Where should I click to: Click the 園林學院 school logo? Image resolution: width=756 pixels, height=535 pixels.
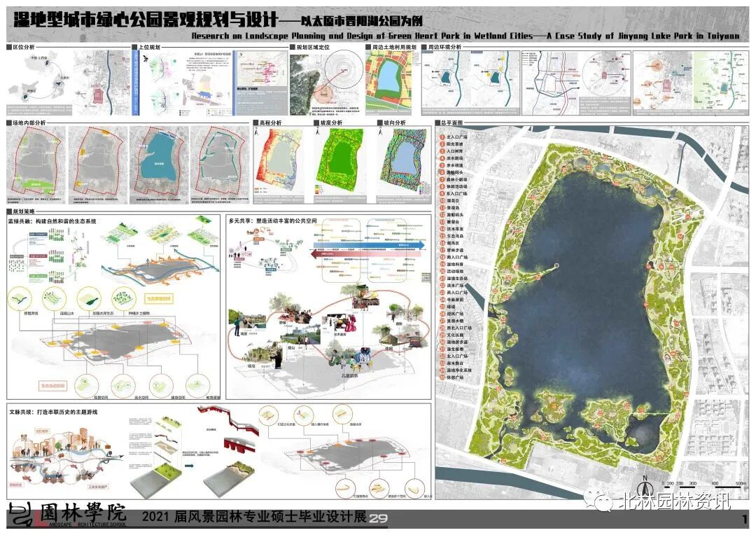[x=67, y=514]
